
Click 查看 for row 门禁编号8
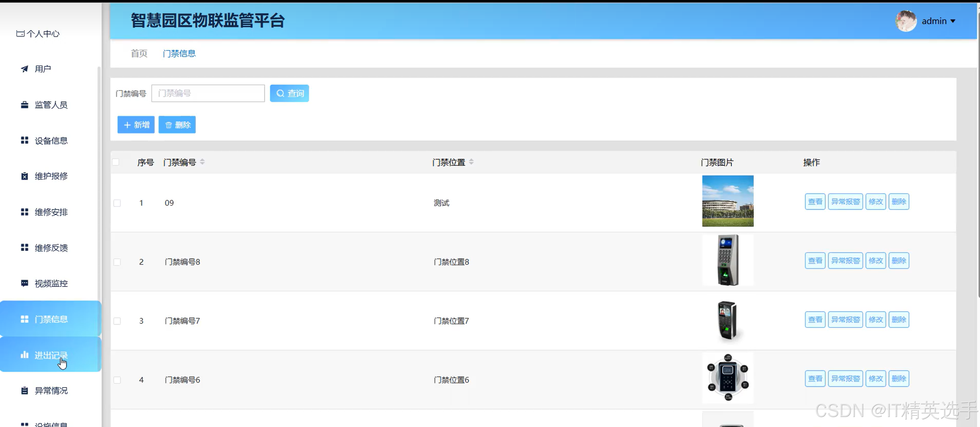[x=815, y=261]
